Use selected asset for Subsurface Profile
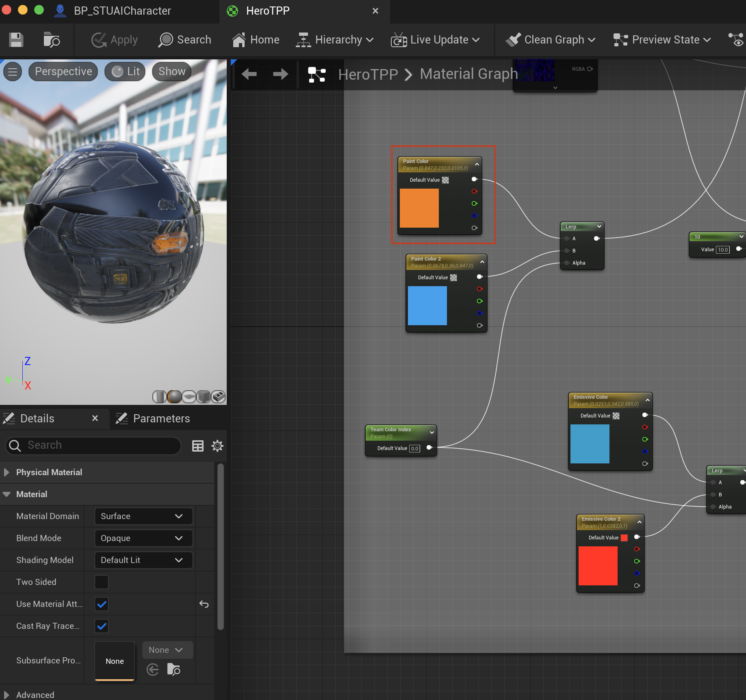 pyautogui.click(x=152, y=670)
